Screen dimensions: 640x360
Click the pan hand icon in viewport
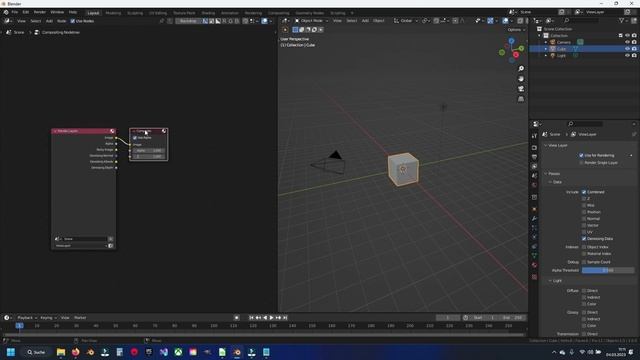521,79
